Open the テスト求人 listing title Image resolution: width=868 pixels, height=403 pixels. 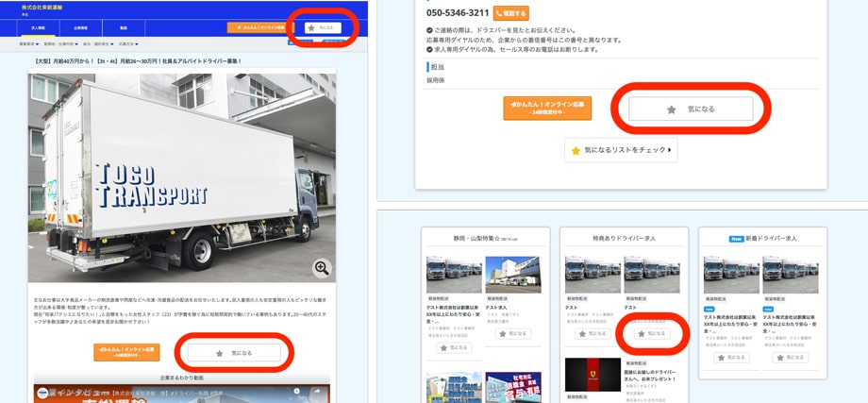pos(496,308)
